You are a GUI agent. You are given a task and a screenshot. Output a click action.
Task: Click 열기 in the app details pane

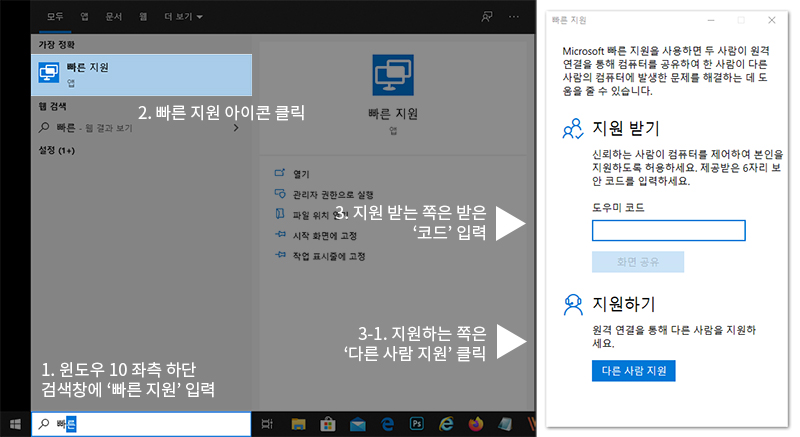coord(301,173)
